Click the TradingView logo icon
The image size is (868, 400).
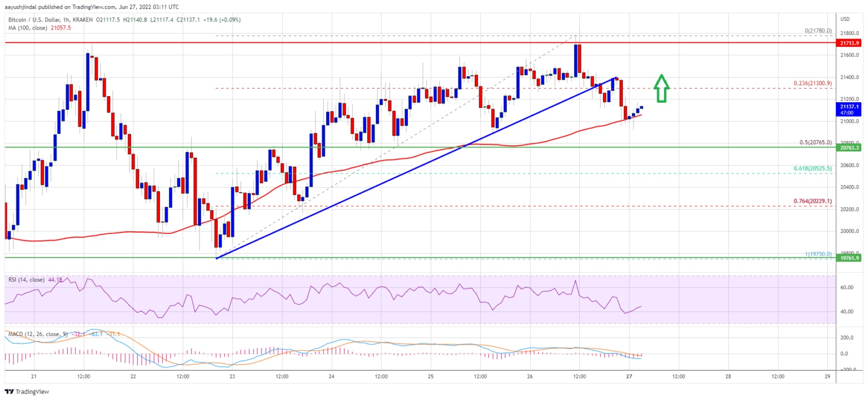(9, 392)
